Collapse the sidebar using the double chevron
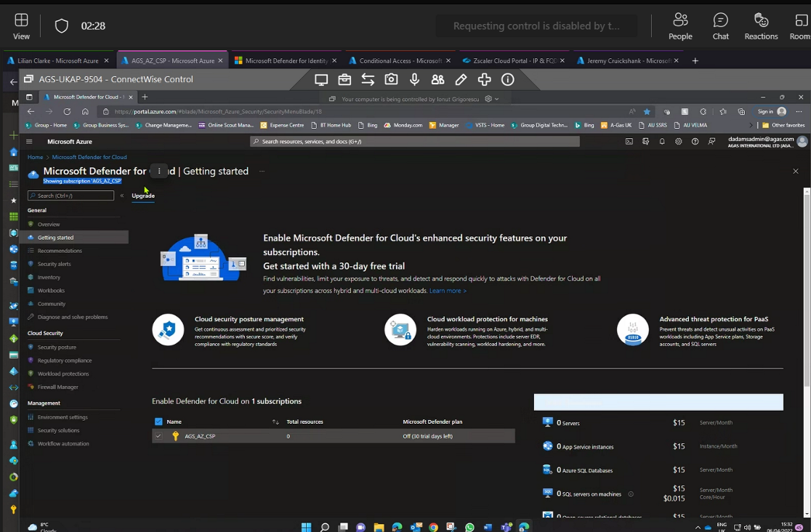The image size is (811, 532). 121,196
